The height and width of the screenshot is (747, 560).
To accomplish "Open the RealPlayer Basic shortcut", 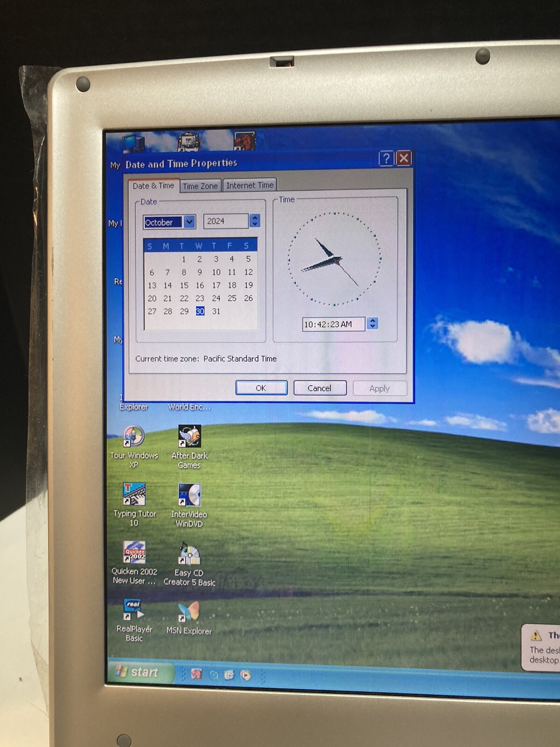I will 134,620.
